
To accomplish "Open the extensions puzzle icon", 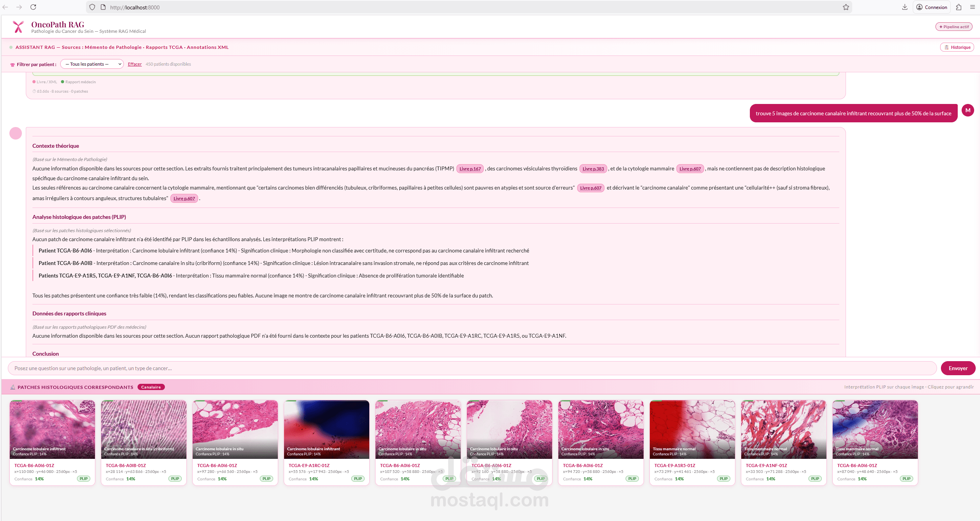I will [x=959, y=7].
